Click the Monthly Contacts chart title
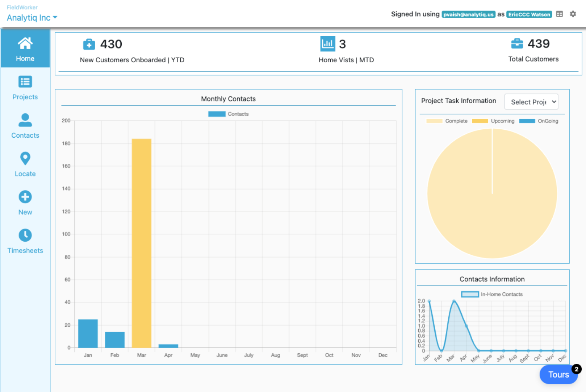586x392 pixels. (x=228, y=99)
